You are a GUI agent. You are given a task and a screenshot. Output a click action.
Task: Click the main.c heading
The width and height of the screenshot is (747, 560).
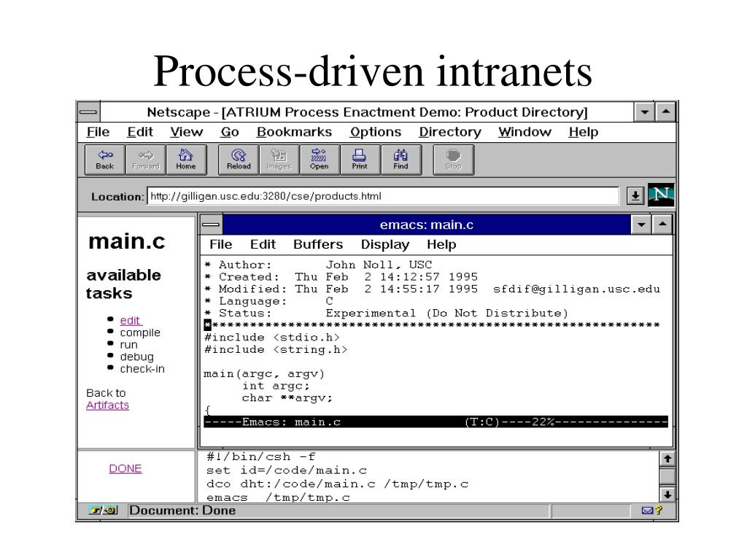[127, 241]
